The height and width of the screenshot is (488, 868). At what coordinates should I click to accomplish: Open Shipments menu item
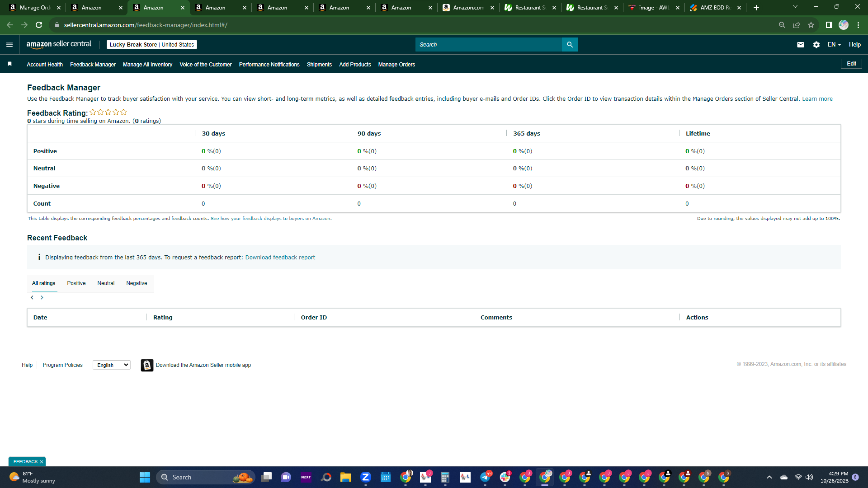tap(319, 65)
